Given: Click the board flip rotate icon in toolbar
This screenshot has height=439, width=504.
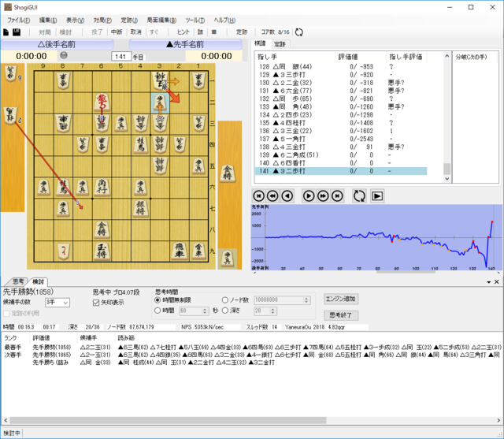Looking at the screenshot, I should (299, 32).
